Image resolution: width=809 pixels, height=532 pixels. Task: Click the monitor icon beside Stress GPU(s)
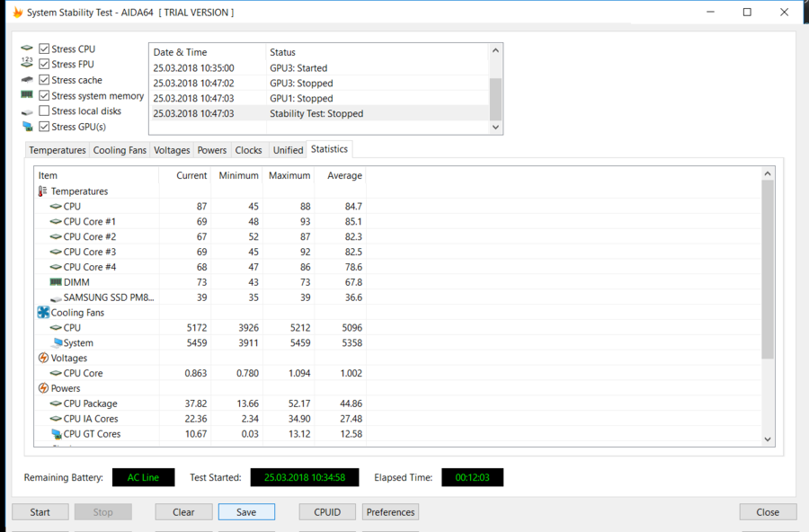pos(27,127)
